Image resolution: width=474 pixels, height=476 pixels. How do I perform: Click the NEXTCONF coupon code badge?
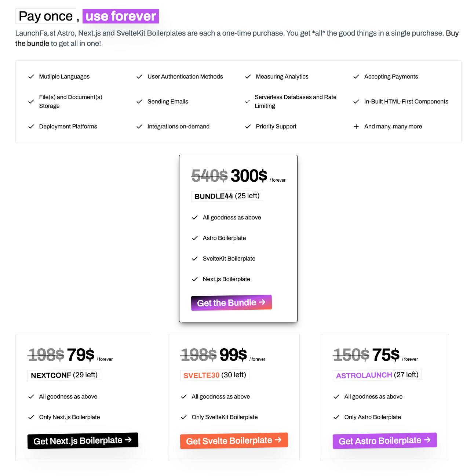click(64, 375)
